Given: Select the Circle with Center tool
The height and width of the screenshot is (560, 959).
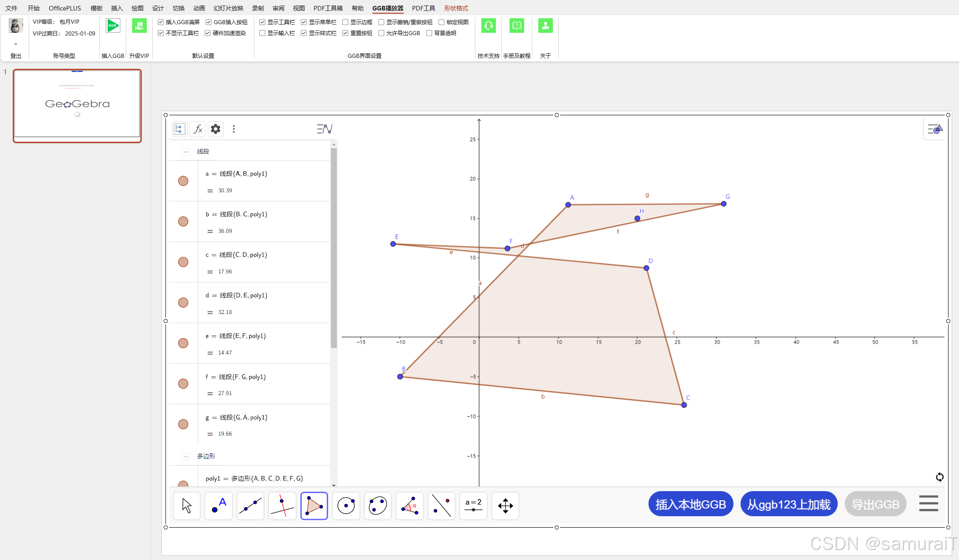Looking at the screenshot, I should tap(346, 506).
